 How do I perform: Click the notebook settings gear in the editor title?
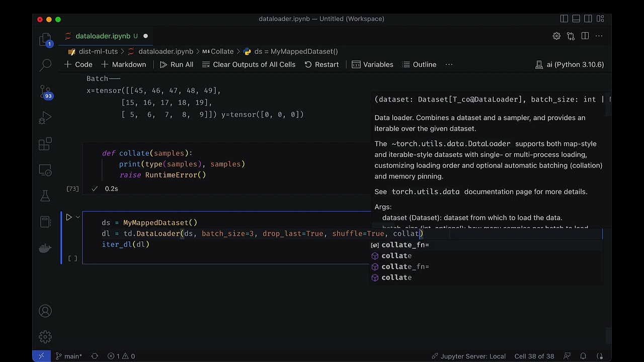tap(556, 36)
